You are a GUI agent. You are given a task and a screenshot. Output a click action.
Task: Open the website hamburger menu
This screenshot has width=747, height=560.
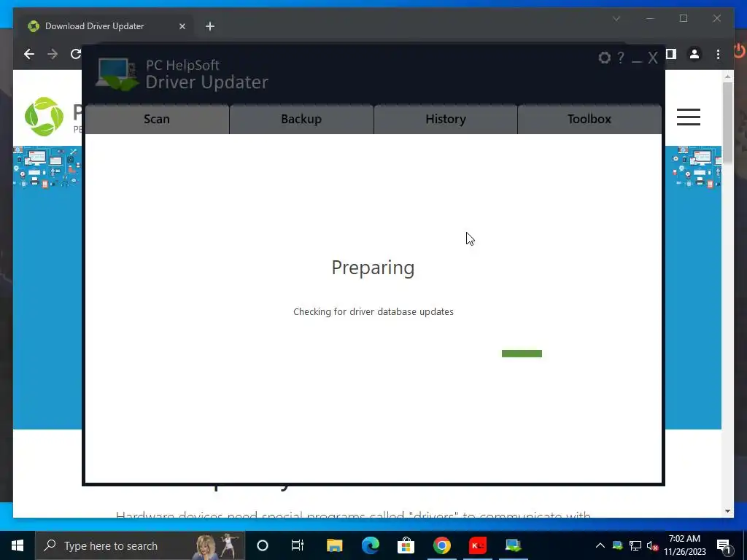click(689, 117)
